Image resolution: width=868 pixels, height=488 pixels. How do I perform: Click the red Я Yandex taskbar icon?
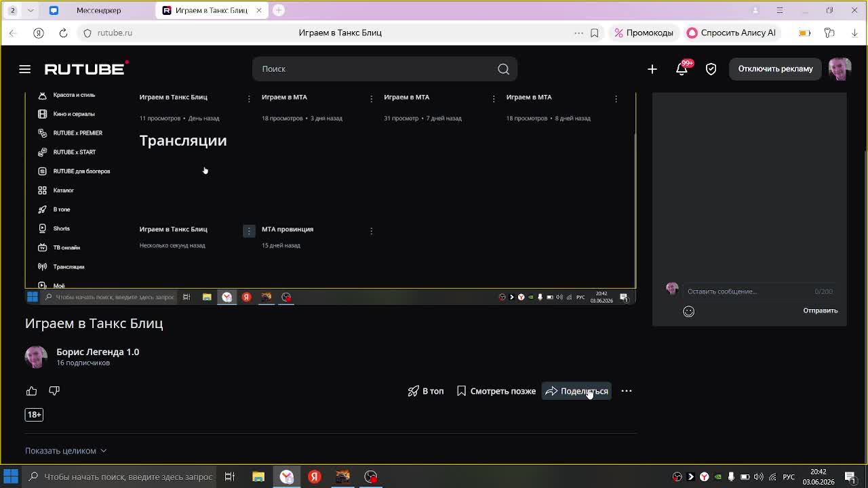315,476
